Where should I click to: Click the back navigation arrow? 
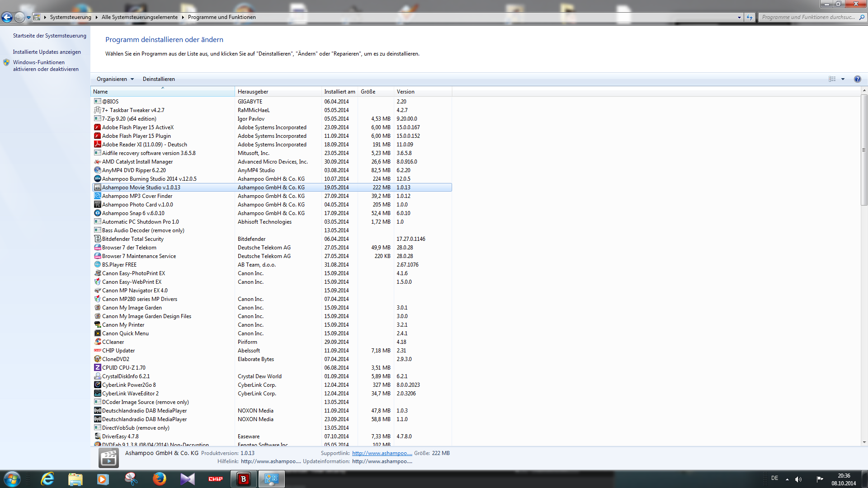(x=7, y=17)
